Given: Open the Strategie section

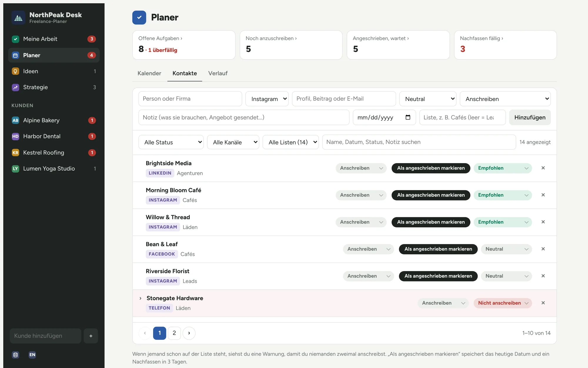Looking at the screenshot, I should point(54,87).
